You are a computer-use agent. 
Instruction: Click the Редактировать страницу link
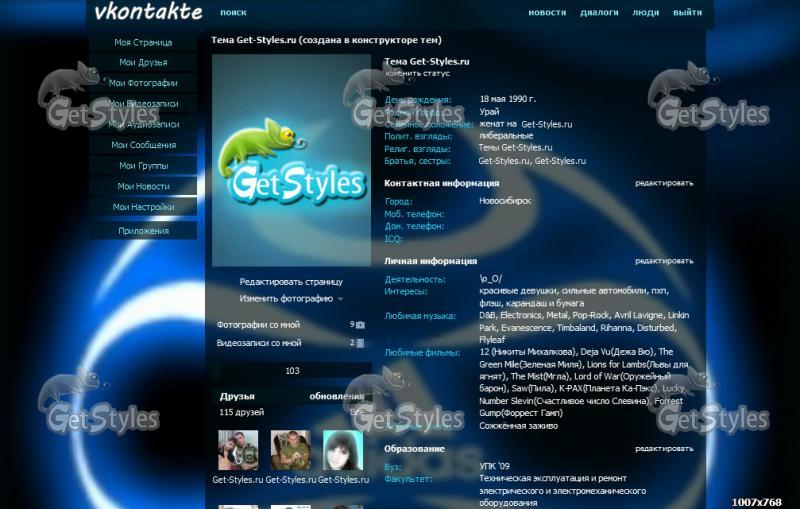291,282
